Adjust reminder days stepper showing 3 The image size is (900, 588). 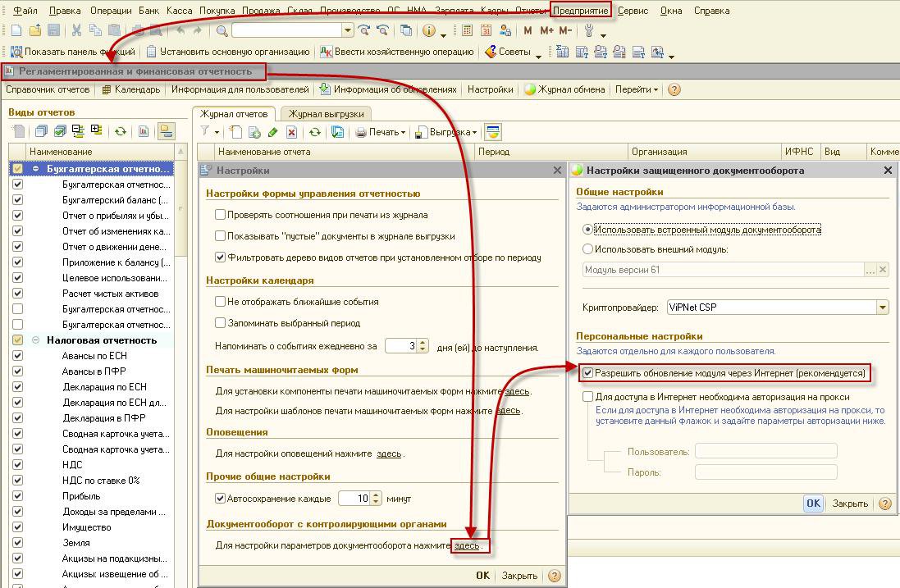[x=423, y=346]
